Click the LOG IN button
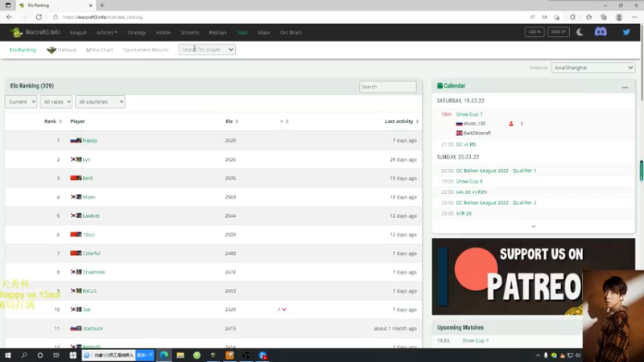The width and height of the screenshot is (644, 362). (x=535, y=32)
